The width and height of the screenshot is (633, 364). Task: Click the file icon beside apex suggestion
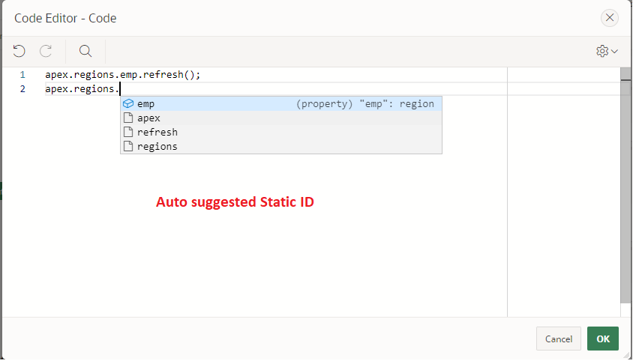pyautogui.click(x=127, y=118)
